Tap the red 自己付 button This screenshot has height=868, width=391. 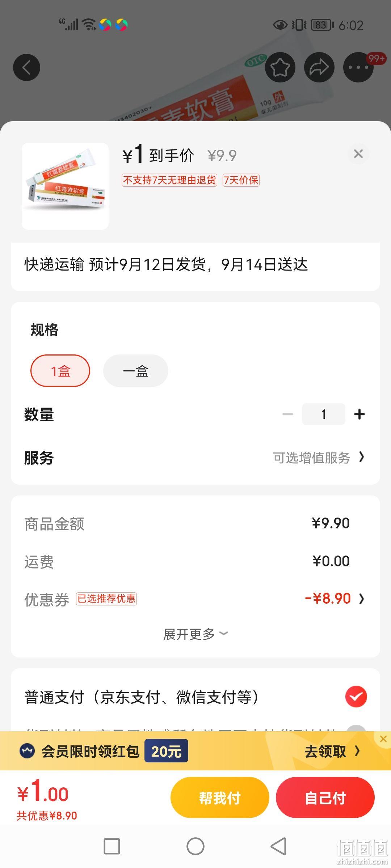tap(325, 797)
